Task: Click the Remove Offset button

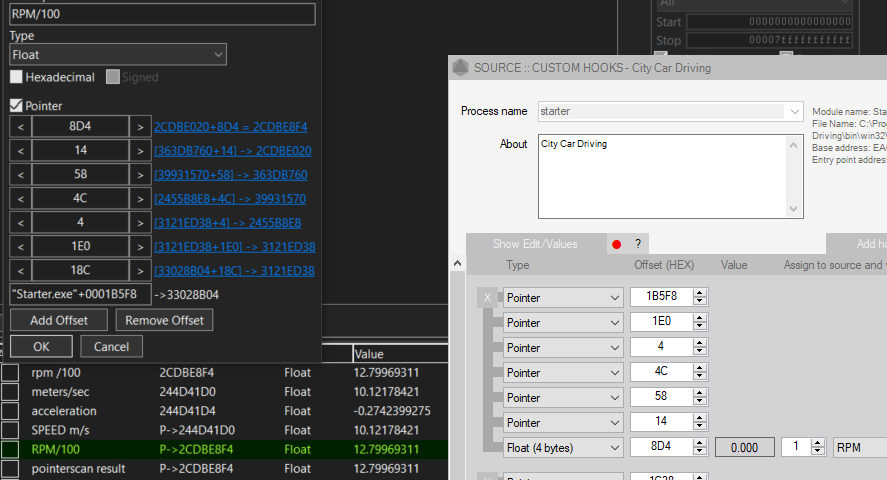Action: 164,320
